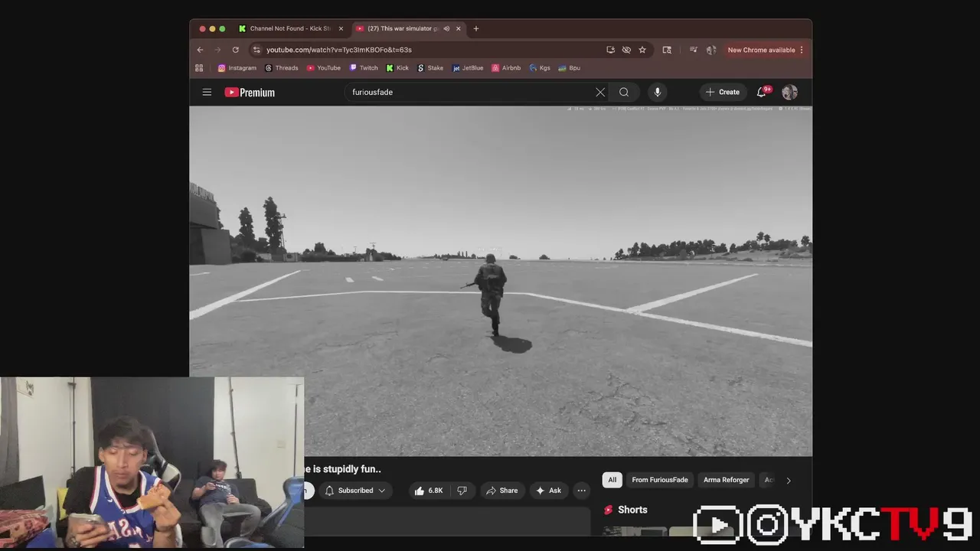This screenshot has width=980, height=551.
Task: Open the bookmarks apps grid icon
Action: pyautogui.click(x=199, y=68)
